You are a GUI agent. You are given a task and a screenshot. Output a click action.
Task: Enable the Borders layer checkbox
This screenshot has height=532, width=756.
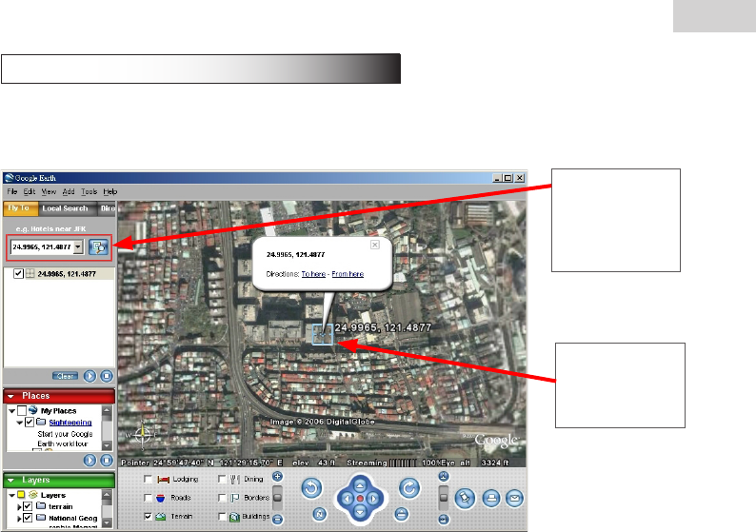222,498
